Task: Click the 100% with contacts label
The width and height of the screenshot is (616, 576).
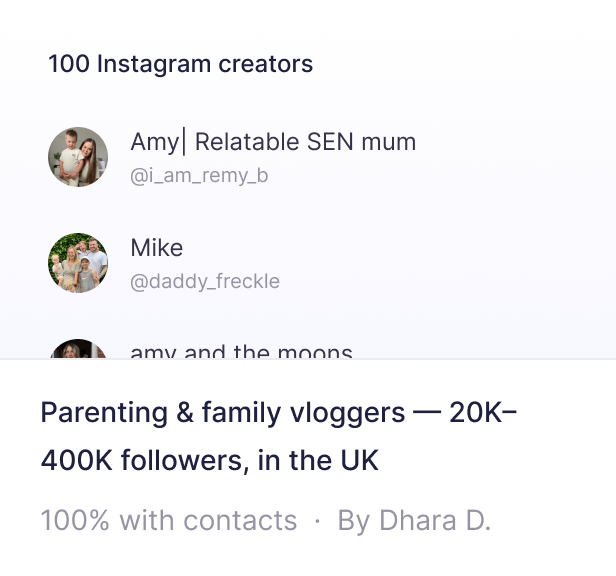Action: pyautogui.click(x=168, y=521)
